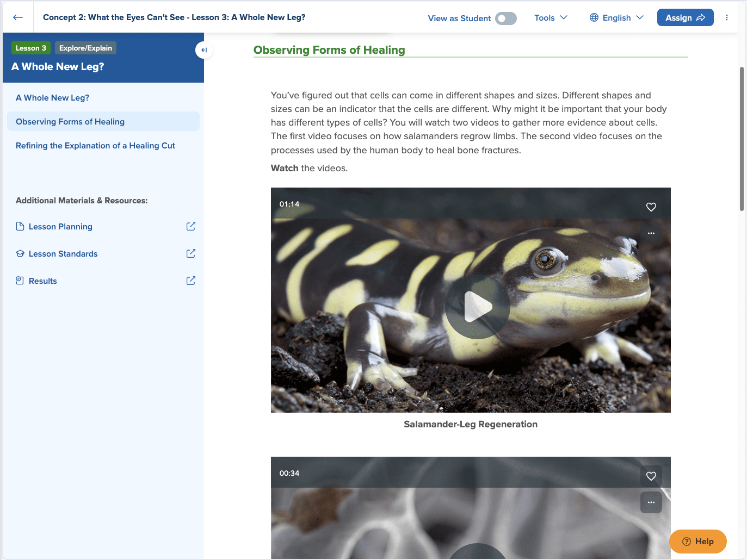Favorite the Salamander-Leg Regeneration video
The width and height of the screenshot is (747, 560).
pos(651,207)
